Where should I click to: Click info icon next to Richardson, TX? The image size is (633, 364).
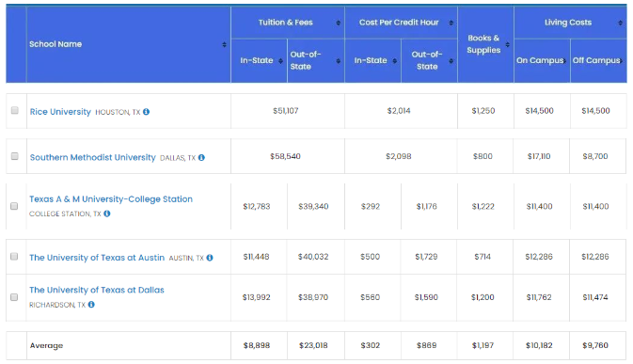91,305
